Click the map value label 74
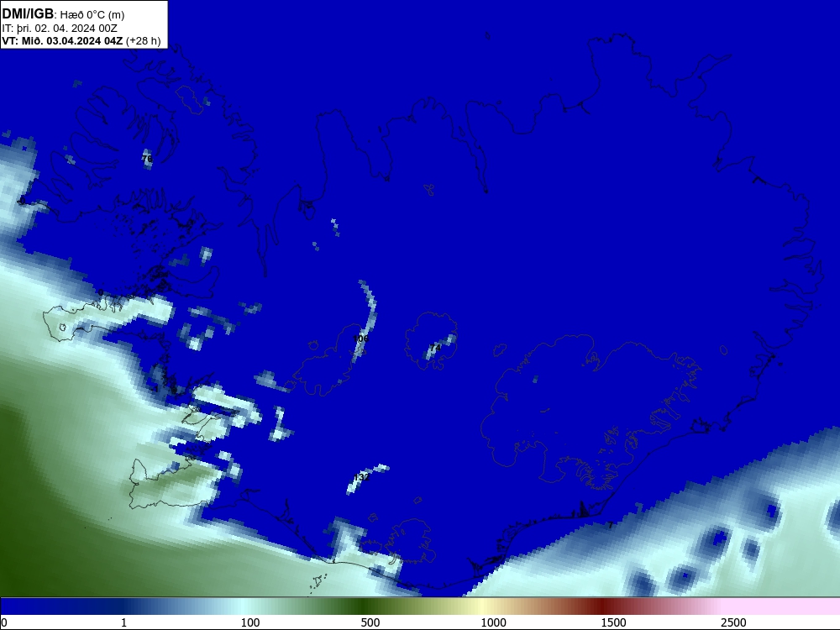The image size is (840, 630). tap(435, 349)
